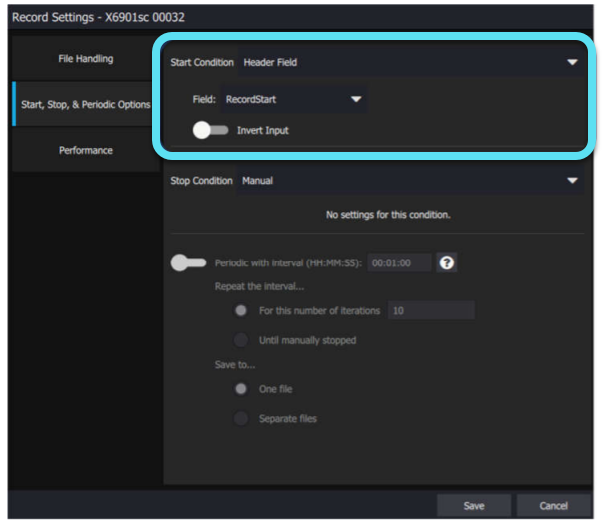Switch to the File Handling tab
Viewport: 602px width, 526px height.
point(85,59)
